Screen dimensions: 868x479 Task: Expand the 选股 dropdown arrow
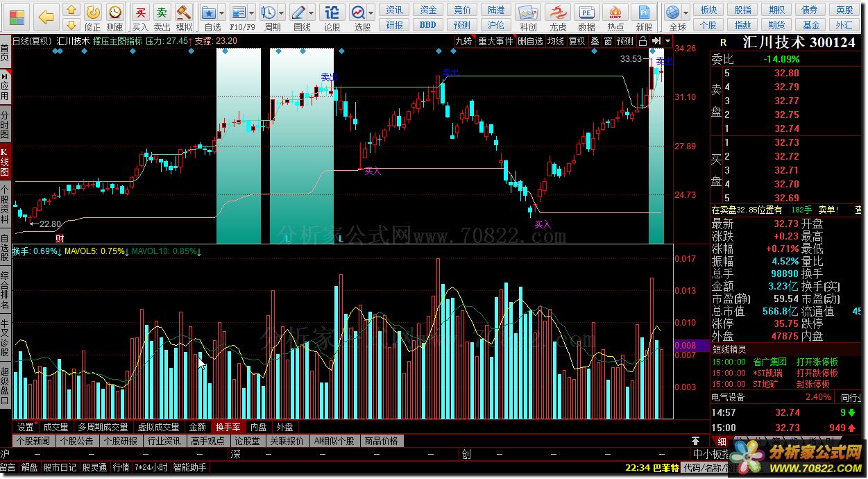tap(371, 13)
